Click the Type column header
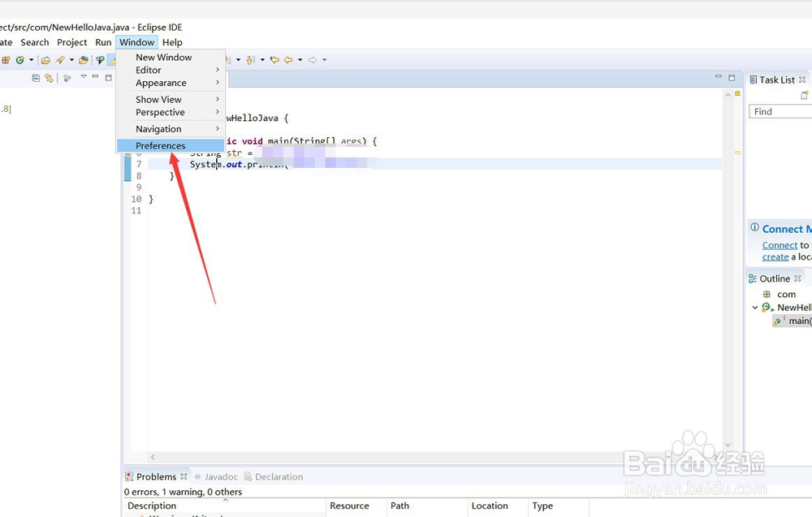This screenshot has height=517, width=812. pyautogui.click(x=559, y=506)
